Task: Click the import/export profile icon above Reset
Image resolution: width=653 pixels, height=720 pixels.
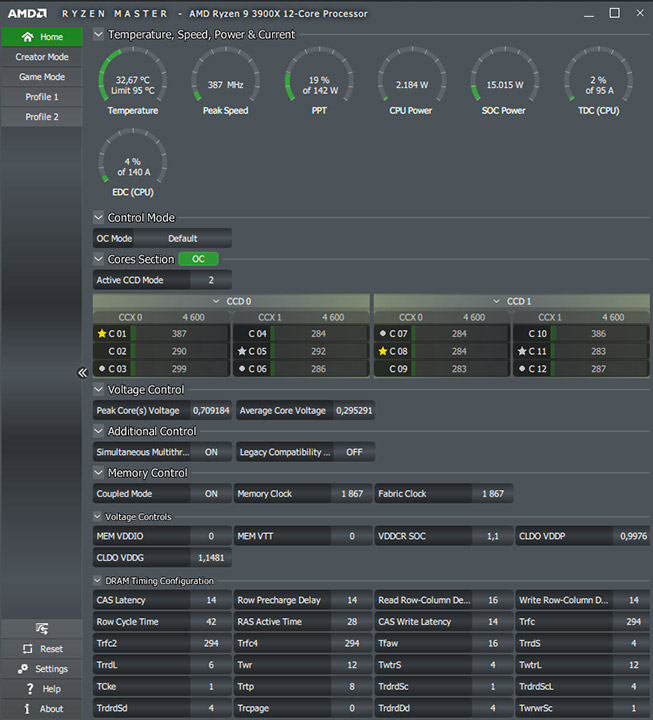Action: 42,628
